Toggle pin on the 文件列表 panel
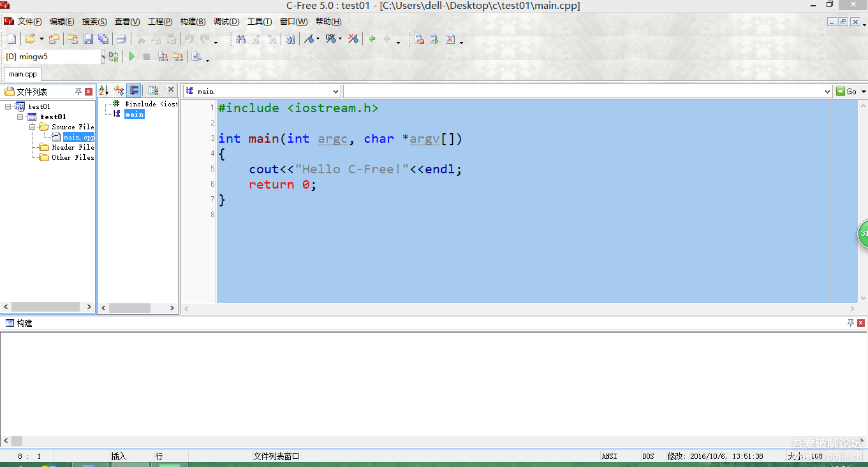 pyautogui.click(x=78, y=92)
